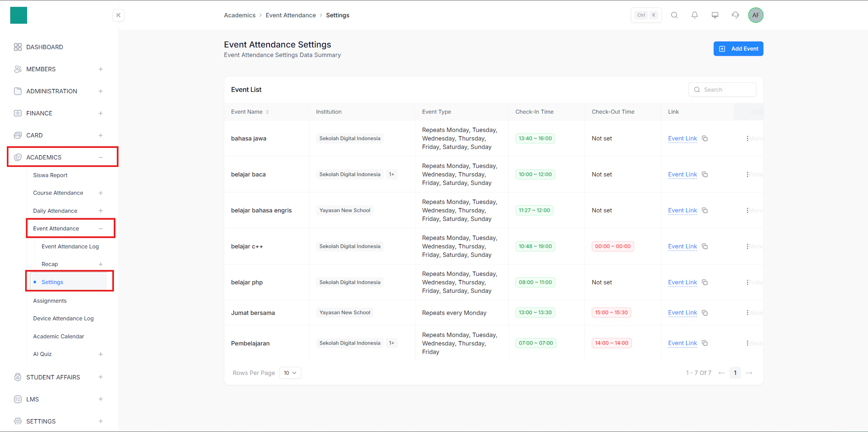Expand the Recap submenu
868x432 pixels.
(x=100, y=264)
